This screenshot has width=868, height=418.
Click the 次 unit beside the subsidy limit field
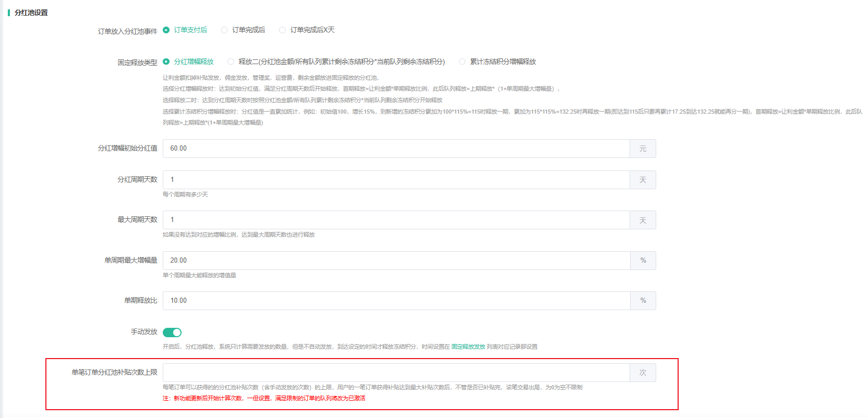click(643, 373)
